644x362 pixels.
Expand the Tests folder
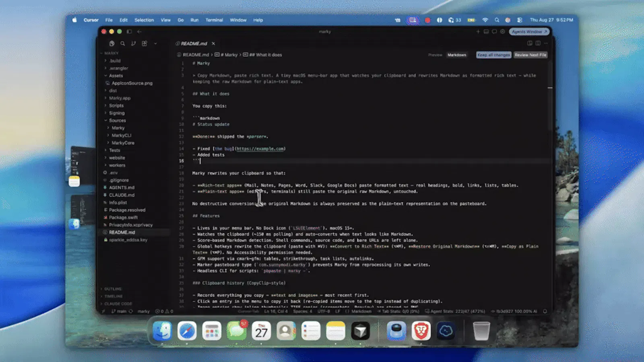click(114, 150)
